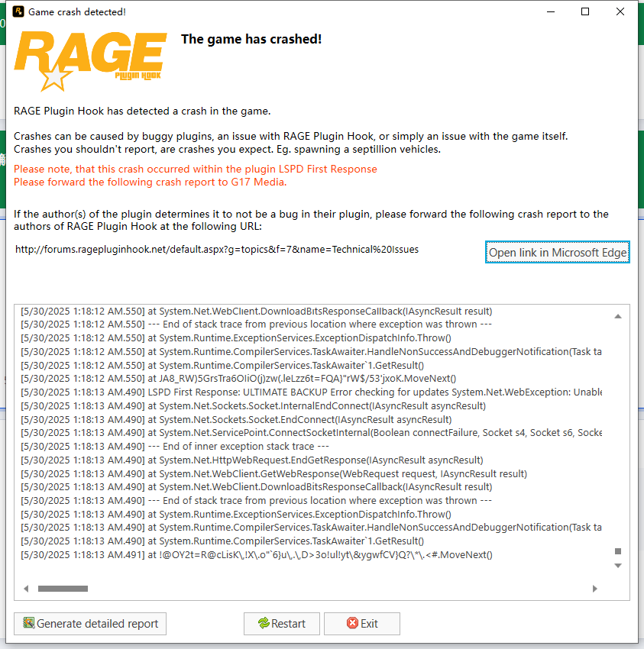Click 'The game has crashed!' heading
644x649 pixels.
coord(251,39)
